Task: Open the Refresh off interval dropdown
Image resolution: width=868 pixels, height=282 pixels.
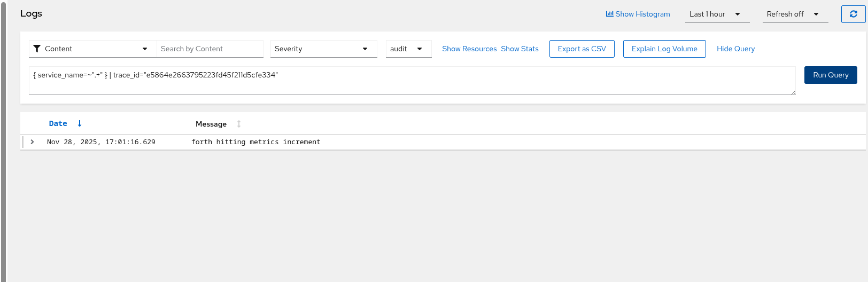Action: coord(794,14)
